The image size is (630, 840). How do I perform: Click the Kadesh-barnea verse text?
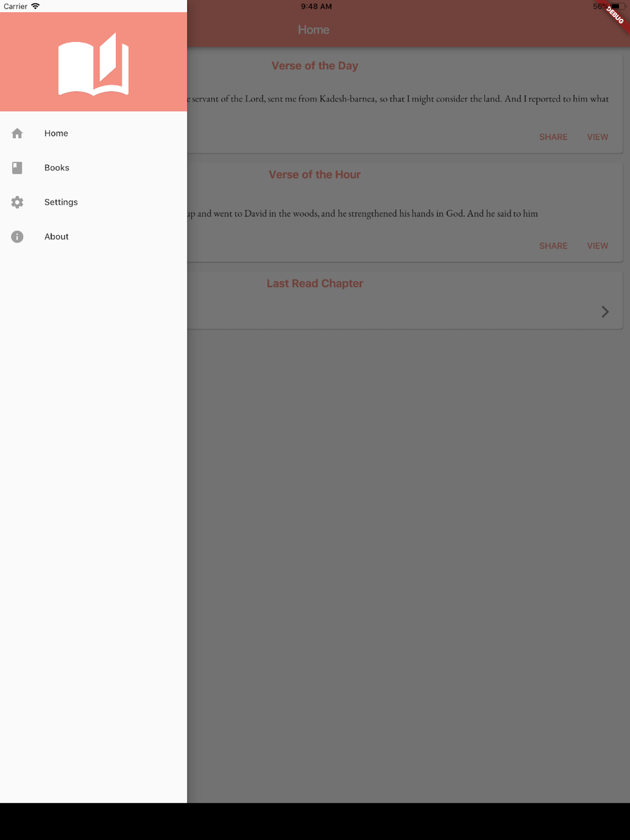[398, 99]
